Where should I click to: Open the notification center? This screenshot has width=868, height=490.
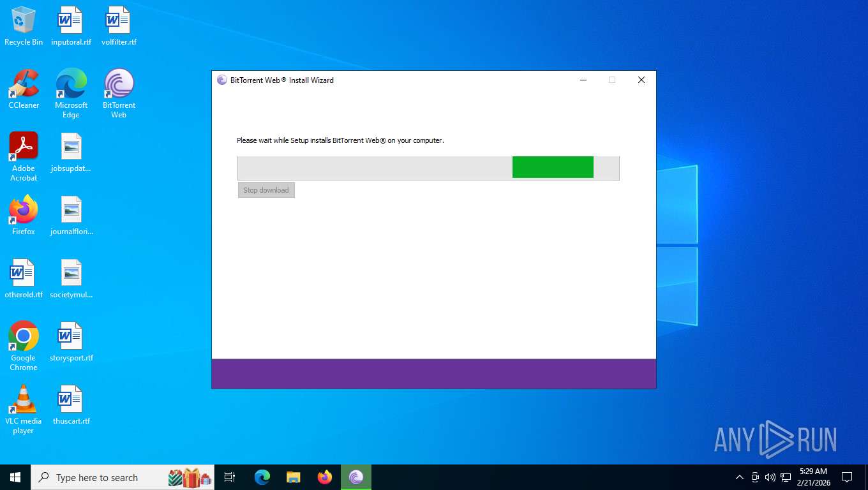click(847, 477)
